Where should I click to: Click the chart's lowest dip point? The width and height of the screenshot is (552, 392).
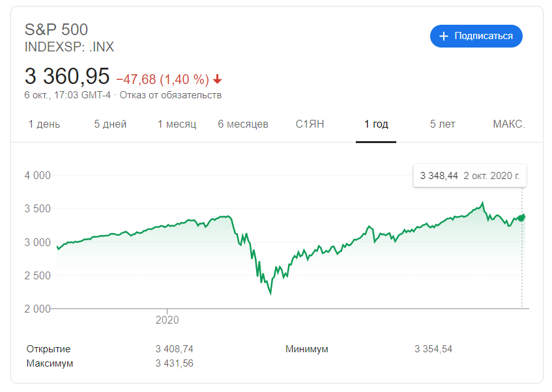[270, 294]
